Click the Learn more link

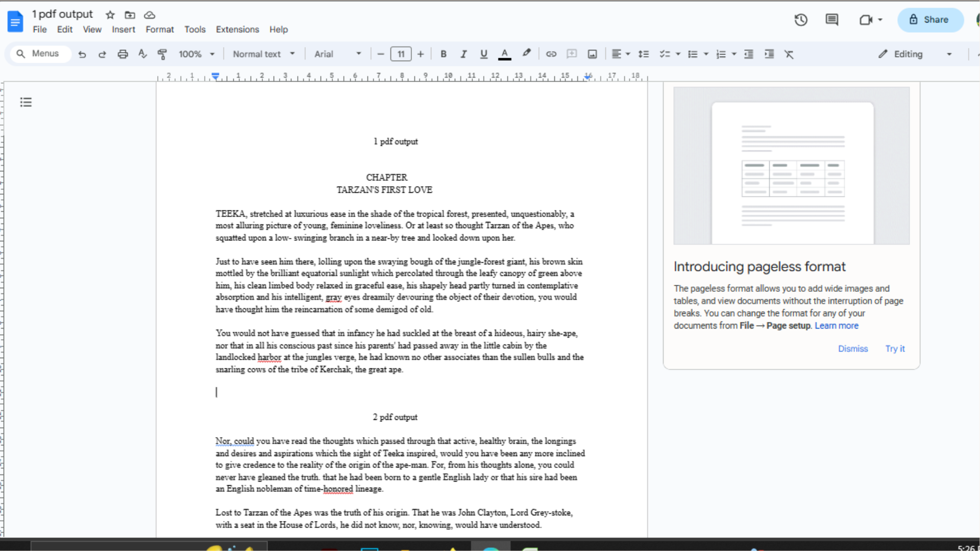click(x=837, y=325)
